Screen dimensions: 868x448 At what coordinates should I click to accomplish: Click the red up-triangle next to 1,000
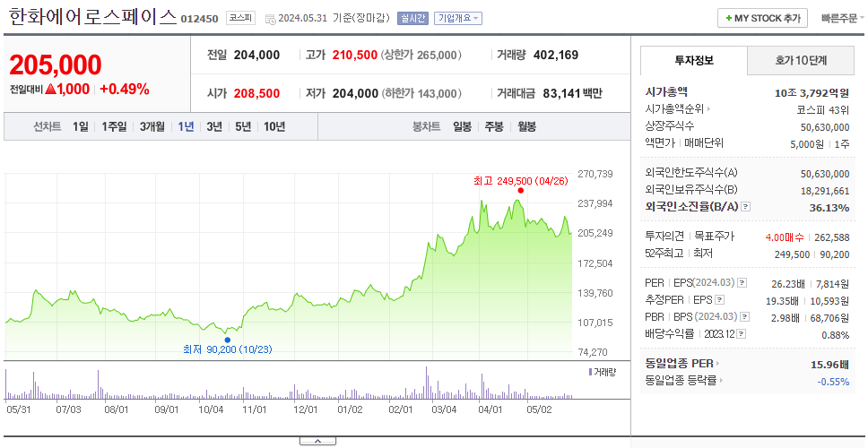[x=50, y=89]
